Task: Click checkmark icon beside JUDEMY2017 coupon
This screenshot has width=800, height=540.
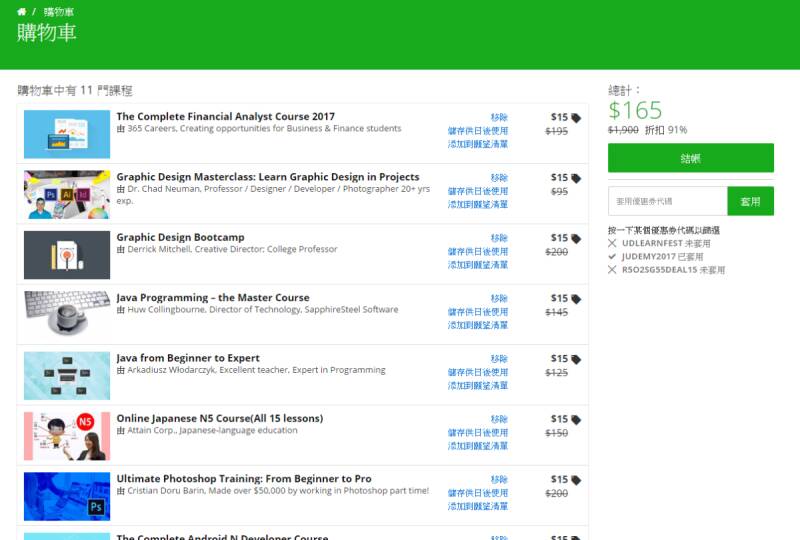Action: pos(612,257)
